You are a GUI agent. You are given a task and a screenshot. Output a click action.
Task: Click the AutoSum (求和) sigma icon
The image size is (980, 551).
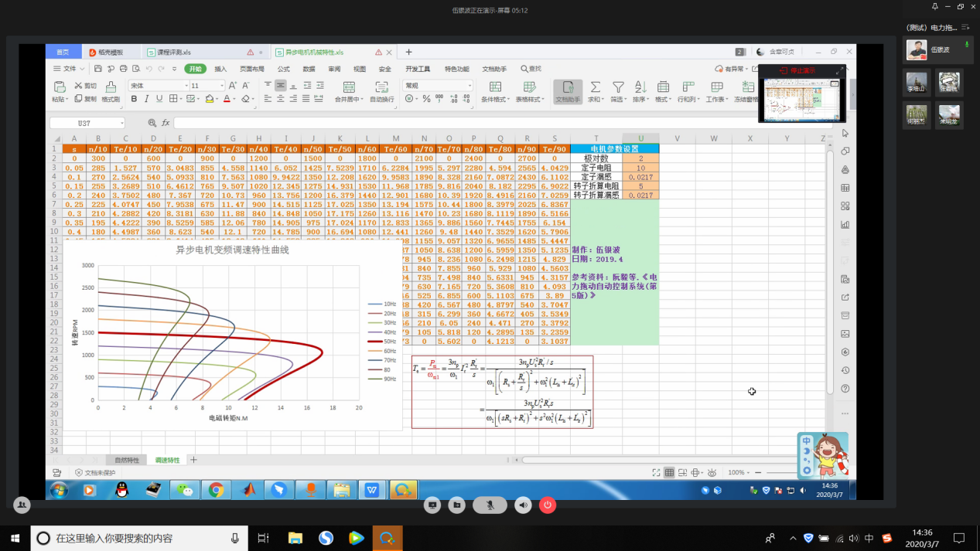tap(595, 87)
